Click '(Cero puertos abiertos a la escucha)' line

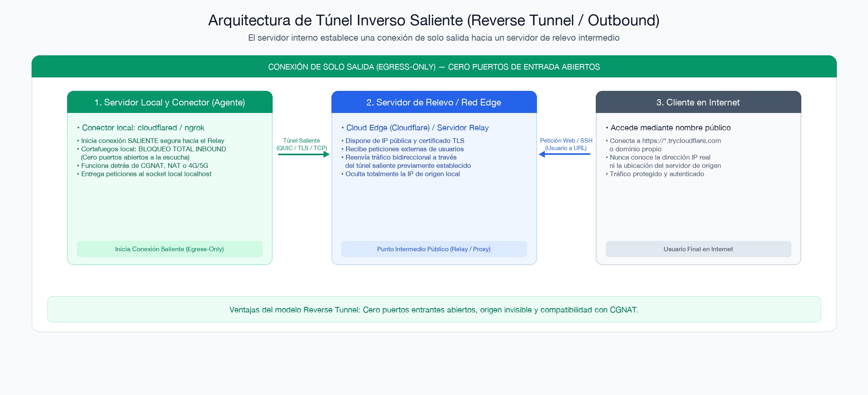pos(135,157)
